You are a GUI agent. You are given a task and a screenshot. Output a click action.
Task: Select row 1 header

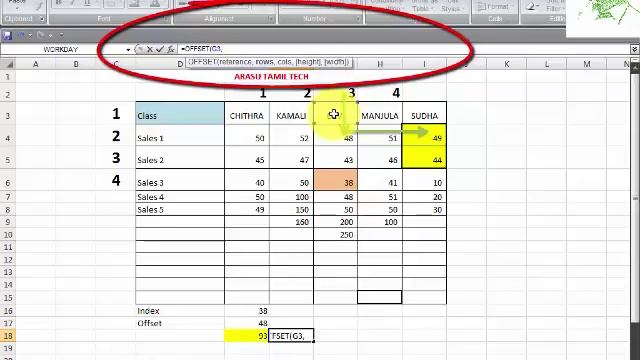coord(8,77)
